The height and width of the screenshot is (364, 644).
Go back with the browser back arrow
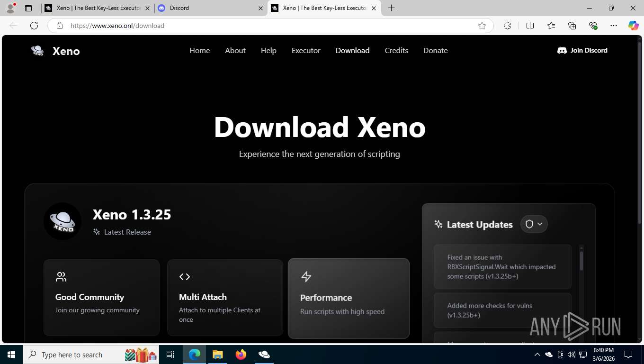pos(13,26)
